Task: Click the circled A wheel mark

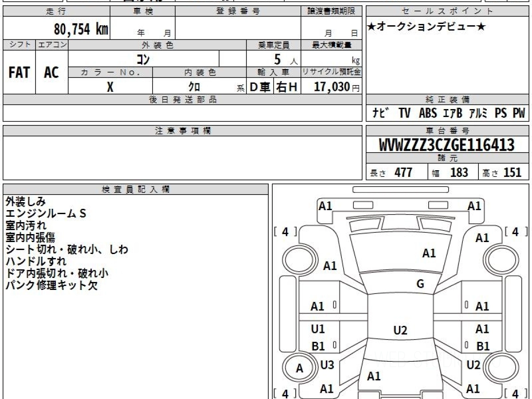Action: (x=300, y=368)
